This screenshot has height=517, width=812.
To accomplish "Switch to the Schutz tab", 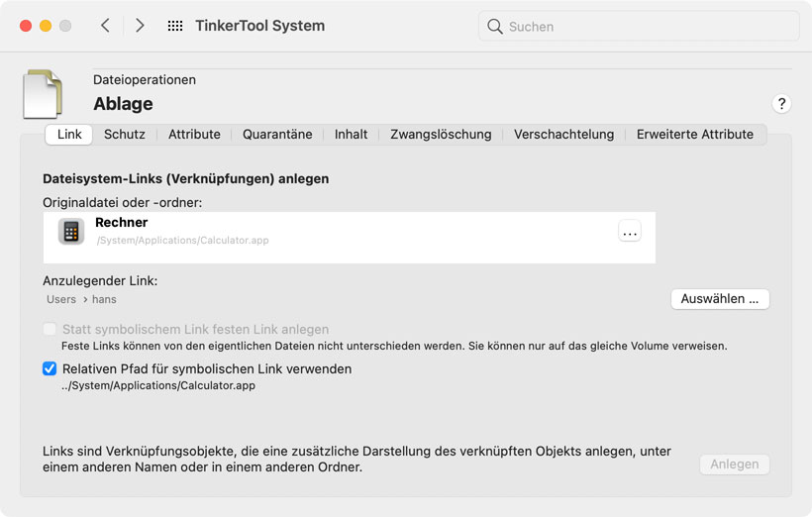I will tap(125, 134).
